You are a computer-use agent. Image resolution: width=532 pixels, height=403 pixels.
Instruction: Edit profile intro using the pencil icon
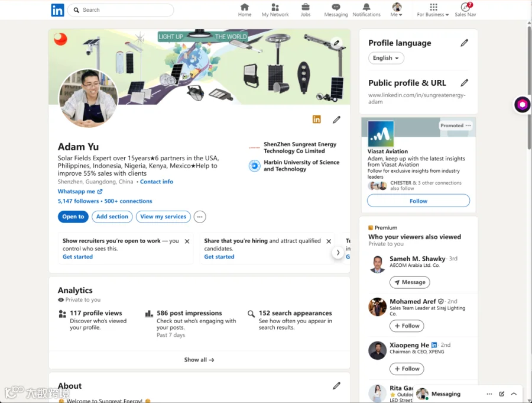pos(336,120)
